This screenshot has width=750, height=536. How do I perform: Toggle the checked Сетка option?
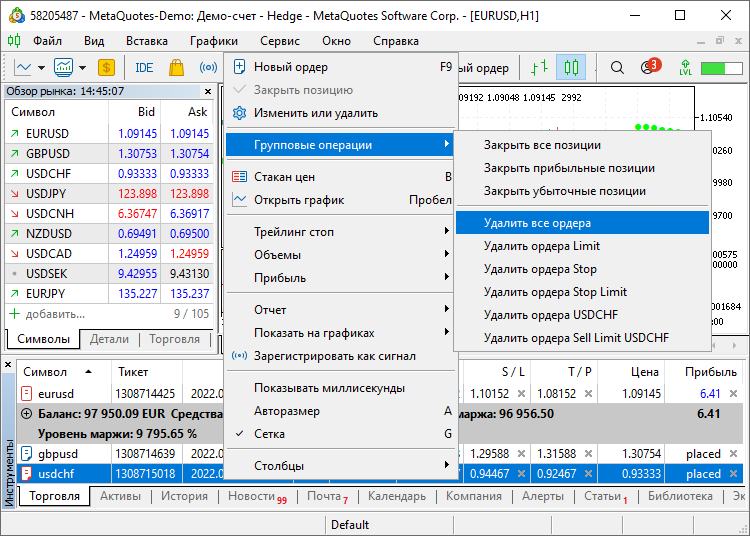[340, 434]
